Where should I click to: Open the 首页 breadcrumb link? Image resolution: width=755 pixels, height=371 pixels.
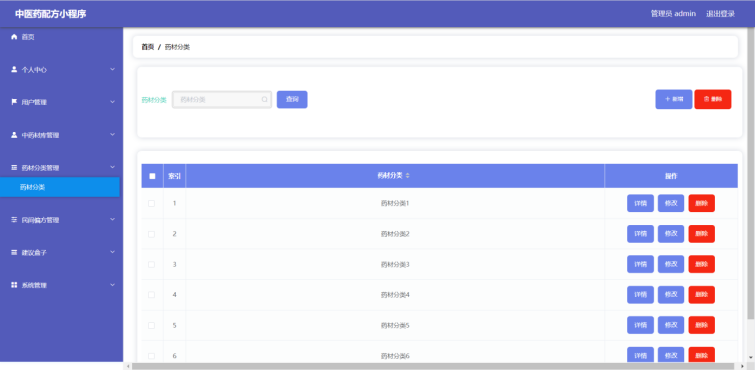147,47
